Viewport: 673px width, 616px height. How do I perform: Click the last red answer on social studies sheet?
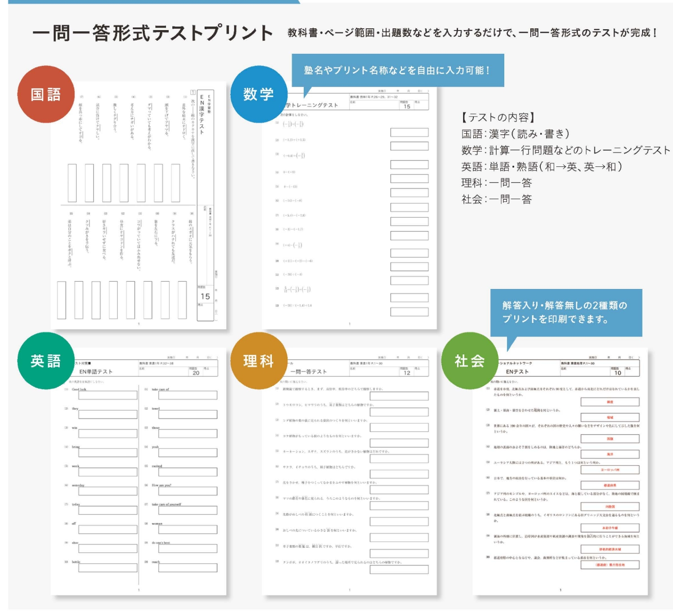coord(610,565)
